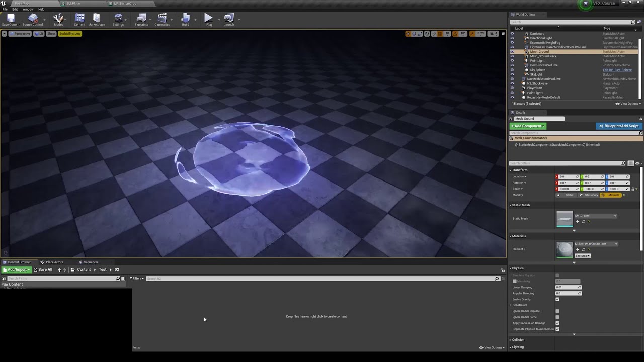
Task: Click Add/Import button in Content Browser
Action: (17, 270)
